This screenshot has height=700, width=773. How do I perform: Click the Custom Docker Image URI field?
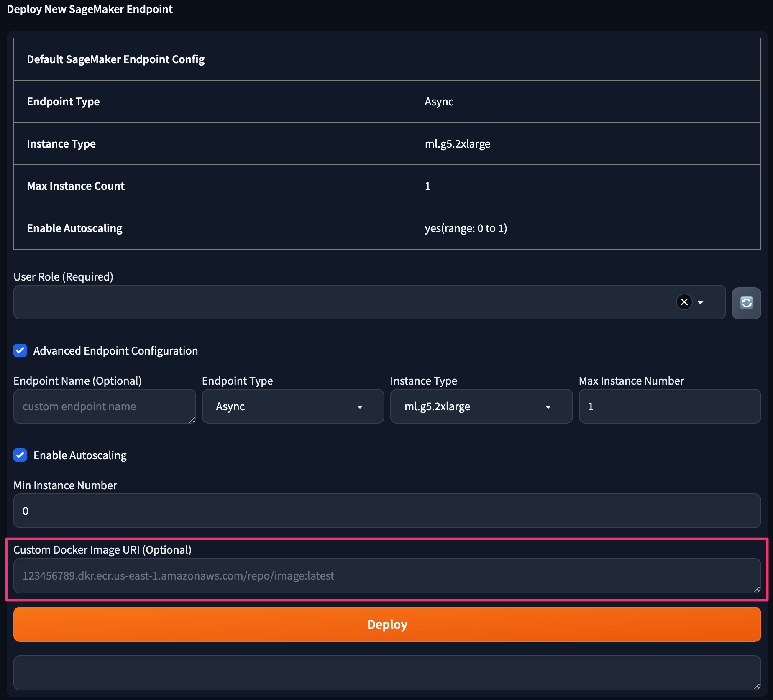387,576
